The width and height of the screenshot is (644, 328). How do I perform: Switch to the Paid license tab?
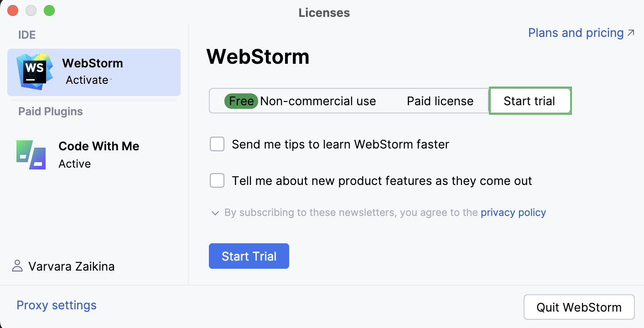(x=440, y=101)
